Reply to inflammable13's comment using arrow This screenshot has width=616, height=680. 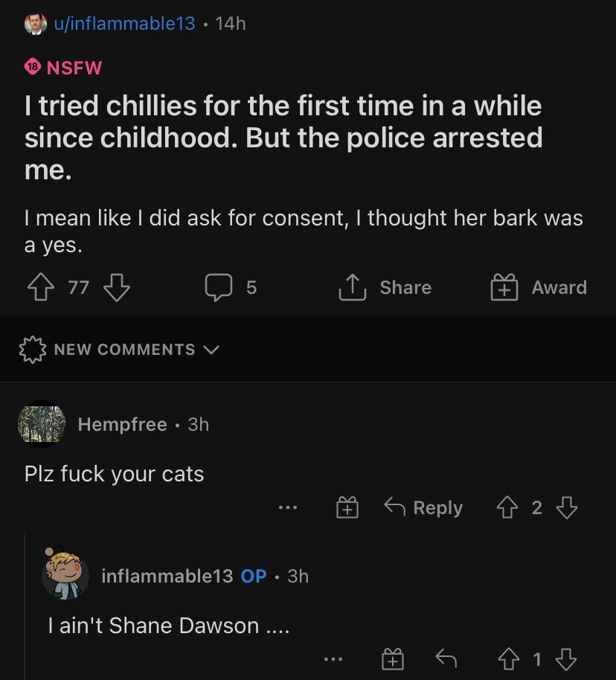[446, 658]
